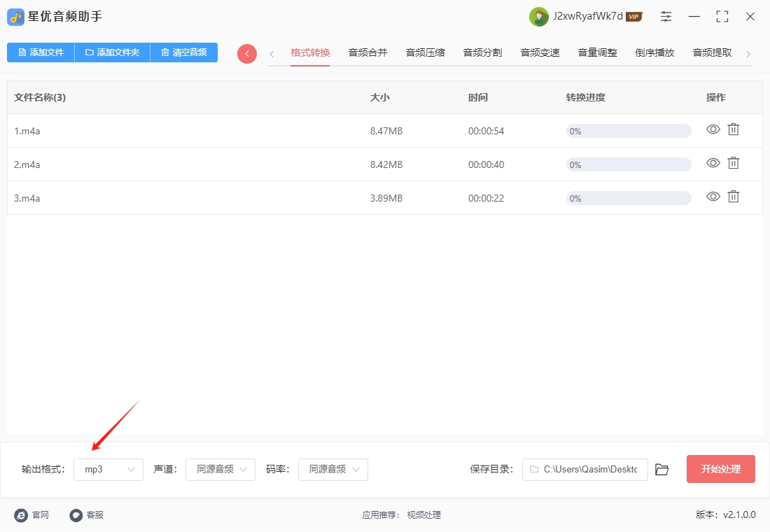Switch to 音量调整 tab

(598, 52)
